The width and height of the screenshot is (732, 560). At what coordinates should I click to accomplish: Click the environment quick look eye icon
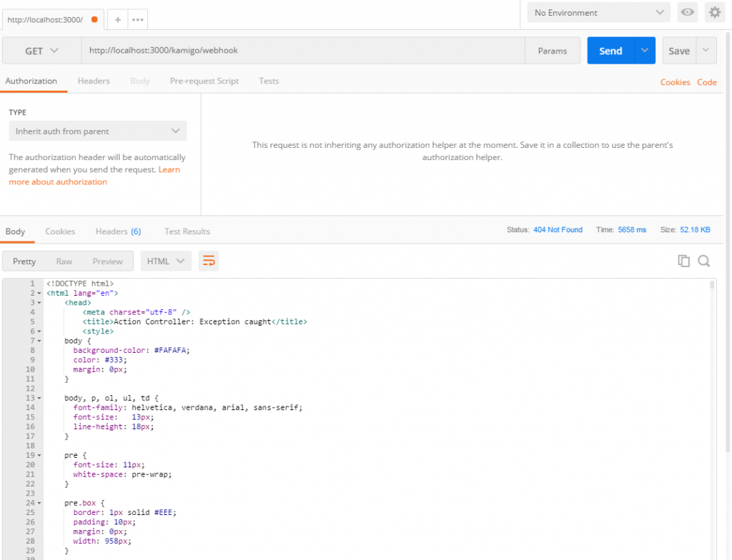tap(688, 13)
